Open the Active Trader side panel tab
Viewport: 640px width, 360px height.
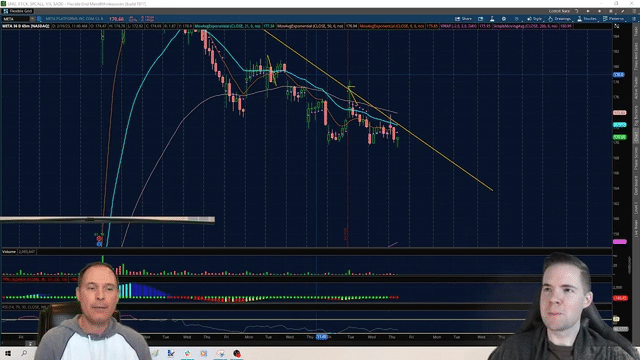pos(636,87)
